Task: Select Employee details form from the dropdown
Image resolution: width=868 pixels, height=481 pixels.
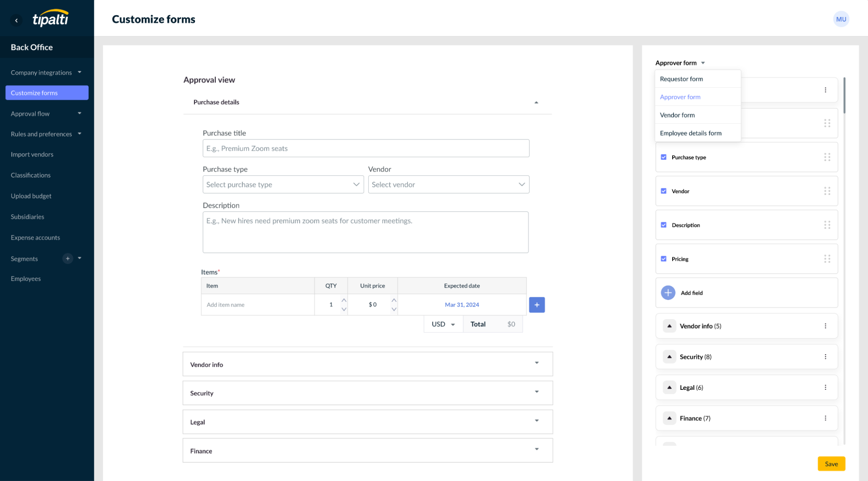Action: click(x=697, y=133)
